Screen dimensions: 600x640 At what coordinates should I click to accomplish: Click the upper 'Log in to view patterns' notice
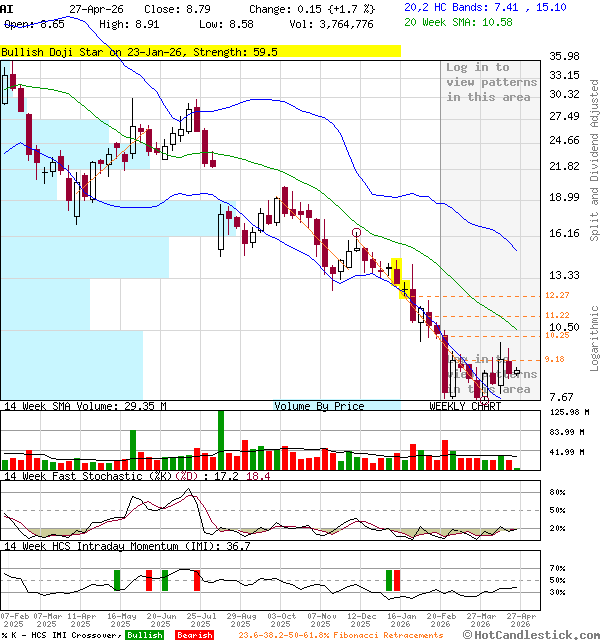491,82
